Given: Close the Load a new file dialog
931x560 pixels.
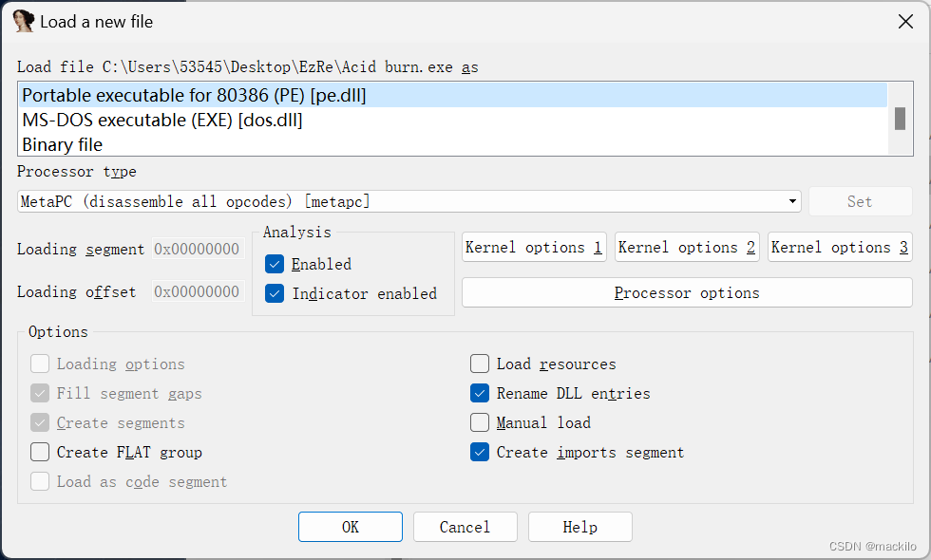Looking at the screenshot, I should (905, 21).
